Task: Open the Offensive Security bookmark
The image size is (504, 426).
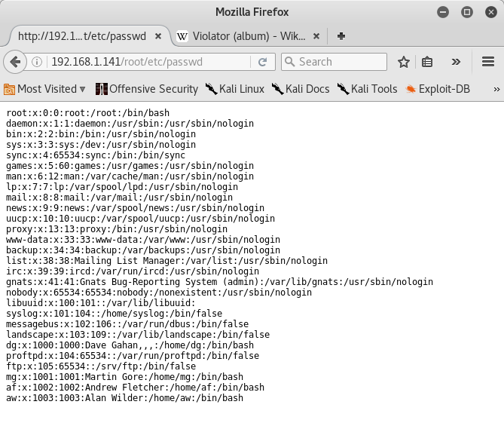Action: click(x=147, y=89)
